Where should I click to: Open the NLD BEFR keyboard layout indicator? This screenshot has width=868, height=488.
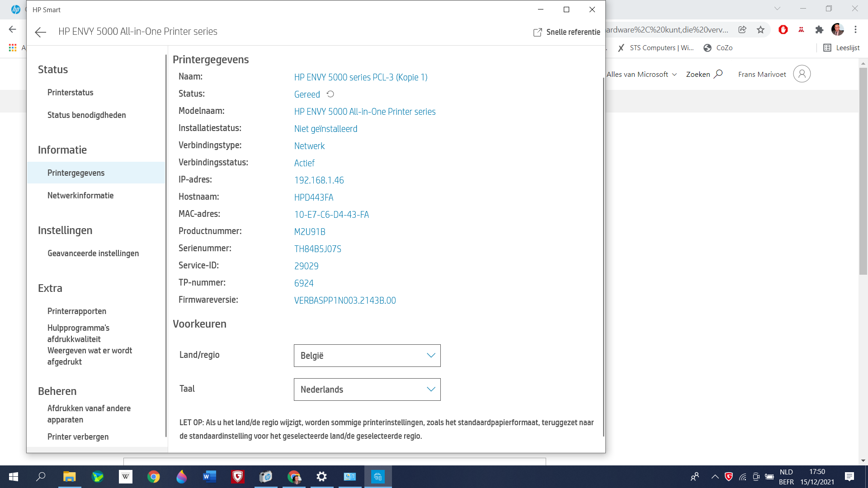[786, 477]
